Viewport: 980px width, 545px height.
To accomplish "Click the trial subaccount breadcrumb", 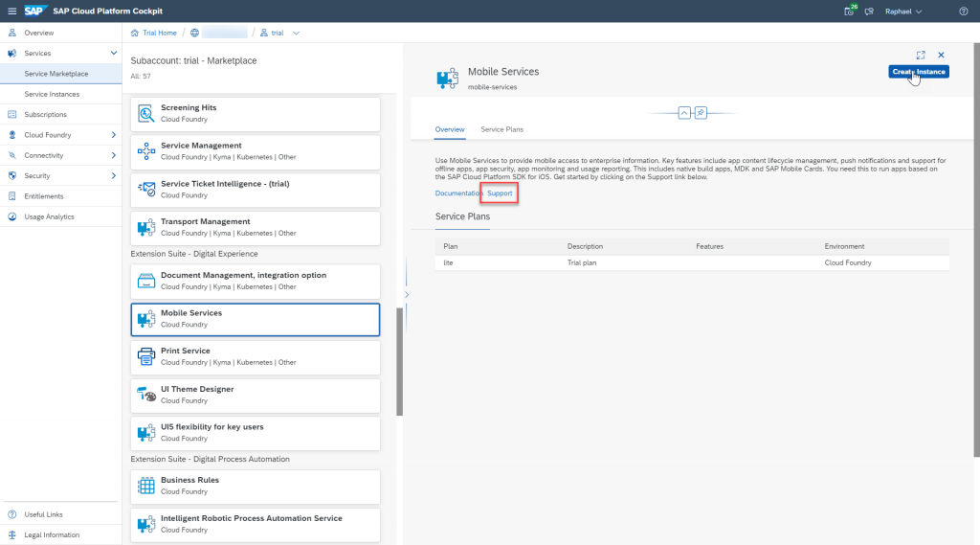I will (277, 33).
